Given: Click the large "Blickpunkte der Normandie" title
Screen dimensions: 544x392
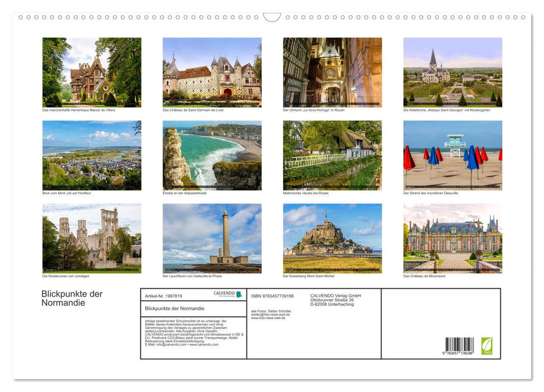Looking at the screenshot, I should [x=72, y=298].
